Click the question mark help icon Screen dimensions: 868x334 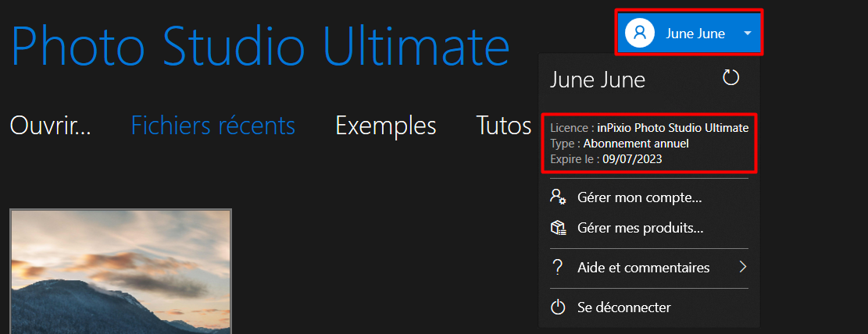(x=558, y=268)
